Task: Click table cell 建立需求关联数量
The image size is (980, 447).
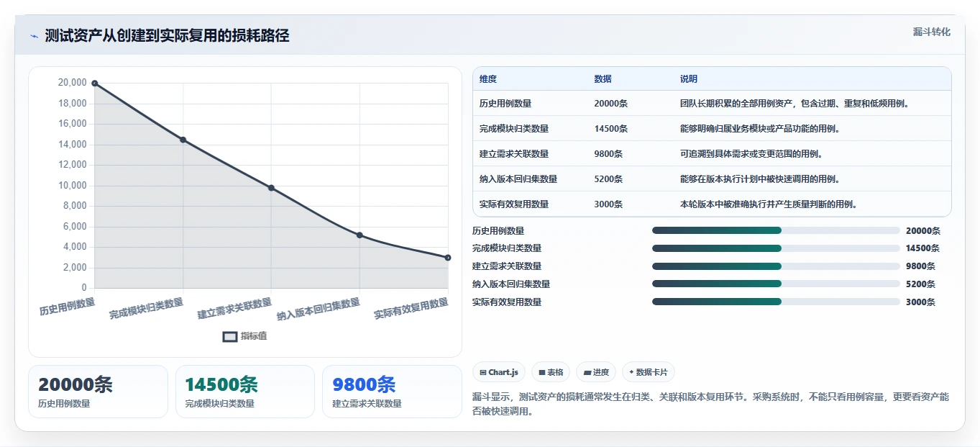Action: 514,154
